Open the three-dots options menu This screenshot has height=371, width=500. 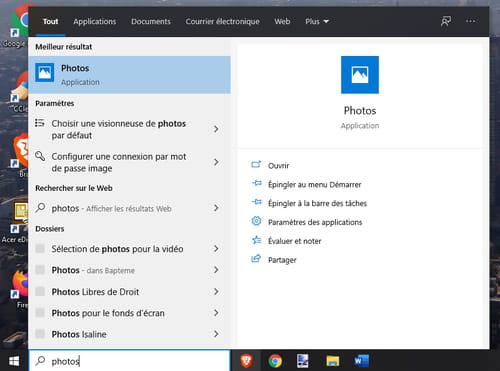coord(470,21)
